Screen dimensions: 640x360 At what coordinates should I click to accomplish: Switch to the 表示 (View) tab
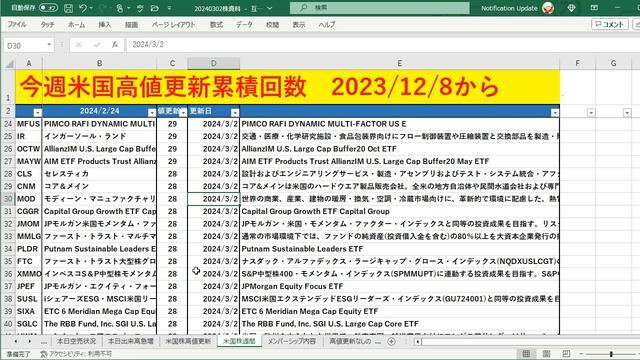299,24
